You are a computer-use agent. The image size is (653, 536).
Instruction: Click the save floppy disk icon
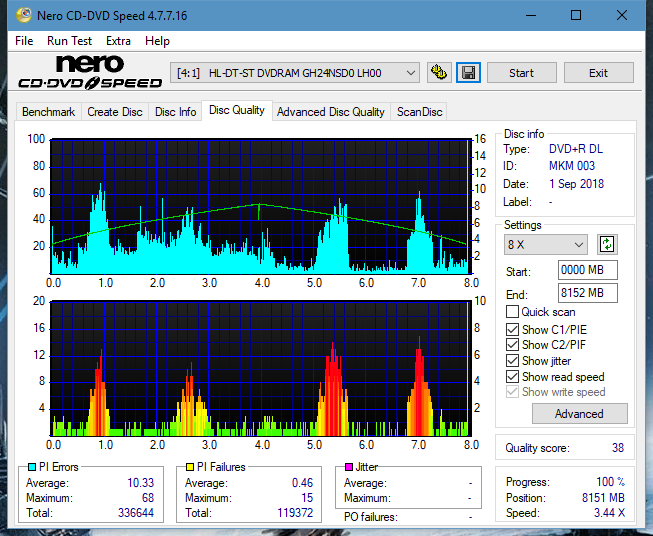(468, 73)
